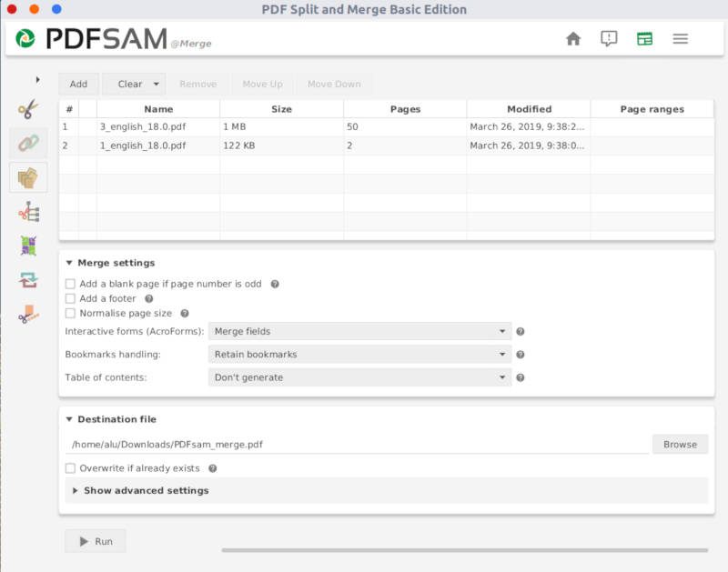Expand Show advanced settings

[147, 491]
